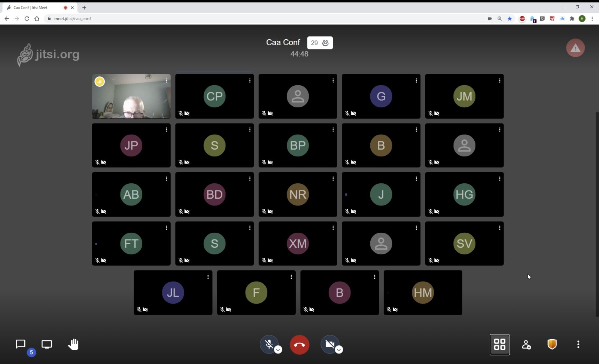Viewport: 599px width, 364px height.
Task: Open Chrome three-dot menu
Action: 592,18
